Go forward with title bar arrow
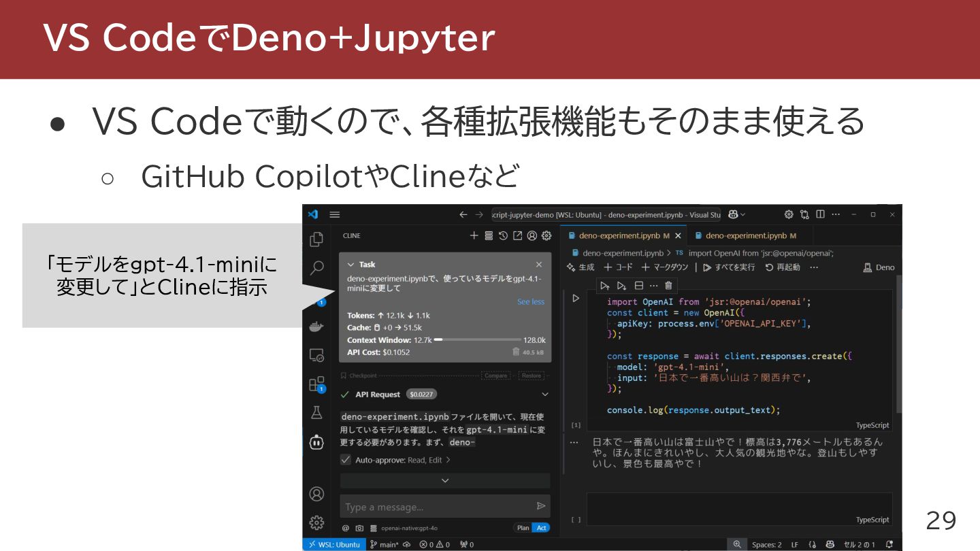Image resolution: width=980 pixels, height=551 pixels. pos(480,214)
